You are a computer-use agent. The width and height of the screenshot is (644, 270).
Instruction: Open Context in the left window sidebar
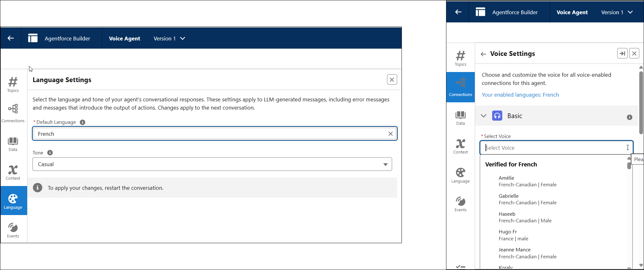pyautogui.click(x=13, y=173)
